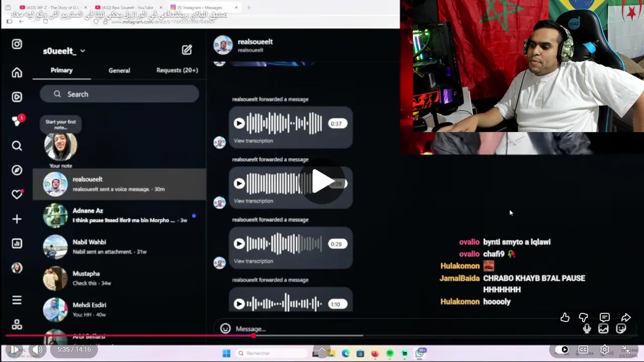Switch to Raw Soueelt YouTube browser tab
Screen dimensions: 644x362
pyautogui.click(x=127, y=8)
